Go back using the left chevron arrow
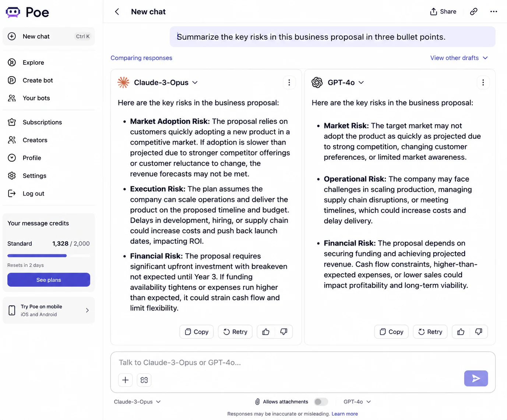Image resolution: width=507 pixels, height=420 pixels. click(x=117, y=12)
